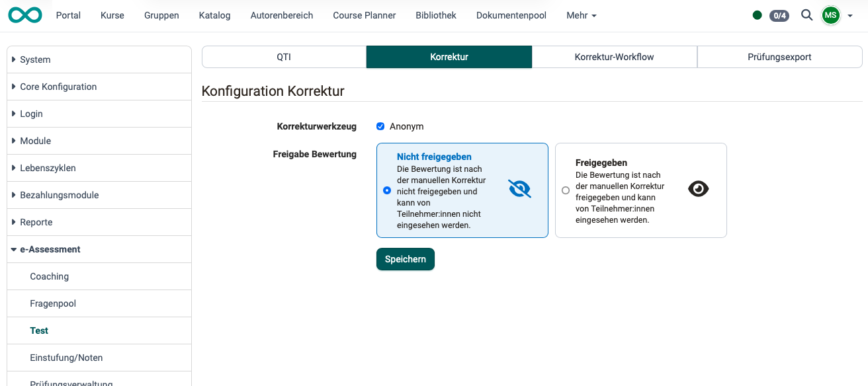Select the Freigegeben radio option
Viewport: 868px width, 386px height.
[x=566, y=190]
